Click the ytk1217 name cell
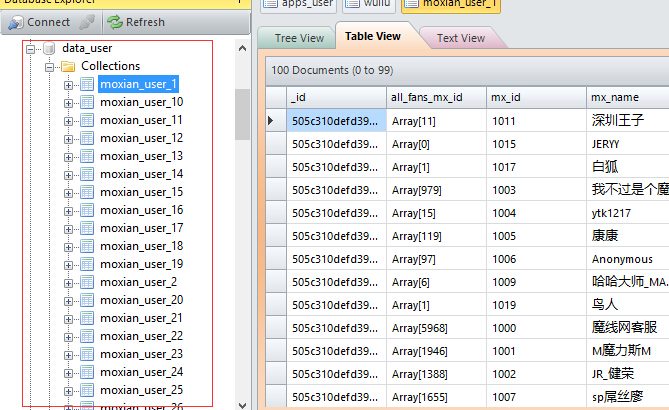Viewport: 669px width, 410px height. 628,213
